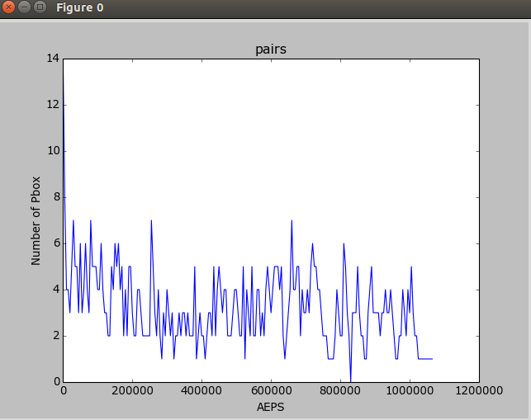Click the "Figure 0" window title text
Viewport: 531px width, 420px height.
point(79,8)
